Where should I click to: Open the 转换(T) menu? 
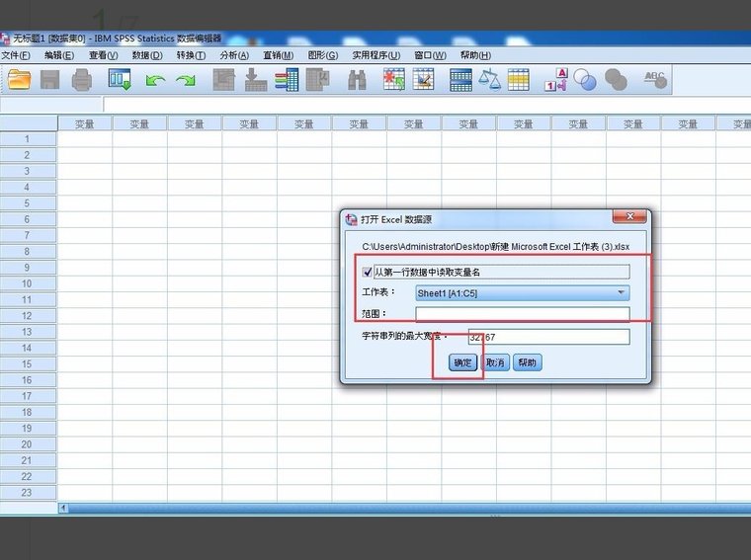[x=191, y=55]
